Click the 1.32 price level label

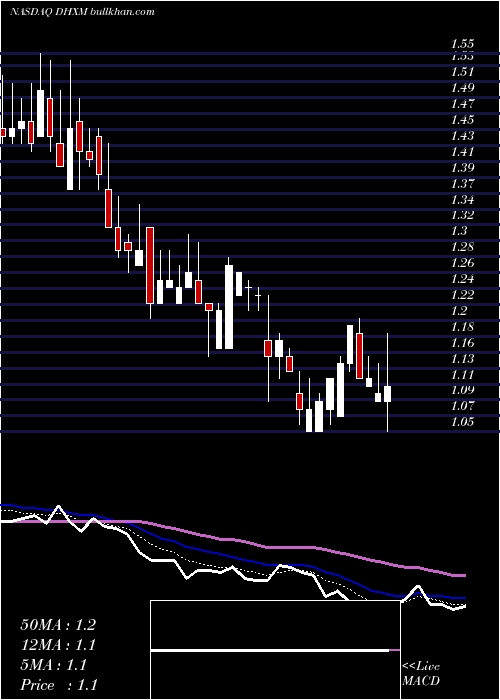[462, 215]
